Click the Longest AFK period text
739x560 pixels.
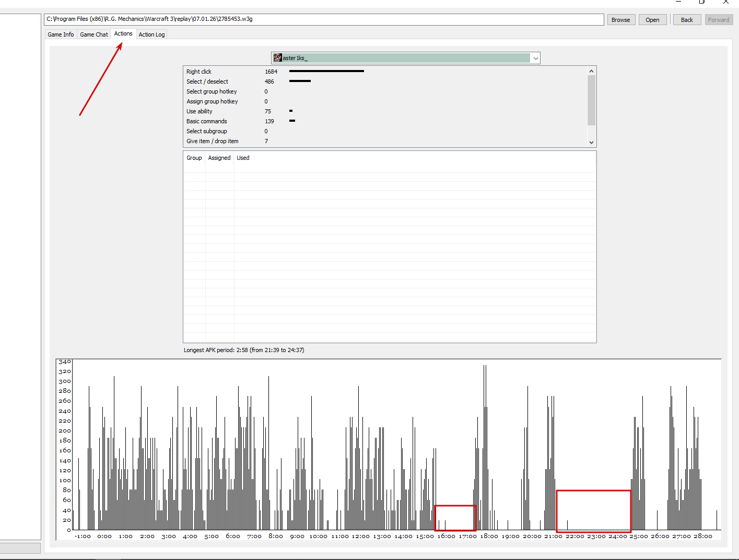click(244, 350)
